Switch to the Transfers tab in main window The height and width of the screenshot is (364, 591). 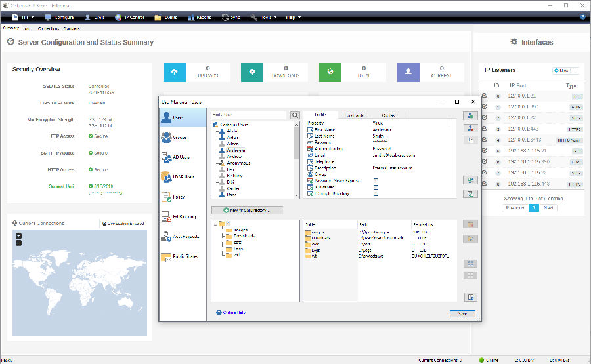click(72, 28)
